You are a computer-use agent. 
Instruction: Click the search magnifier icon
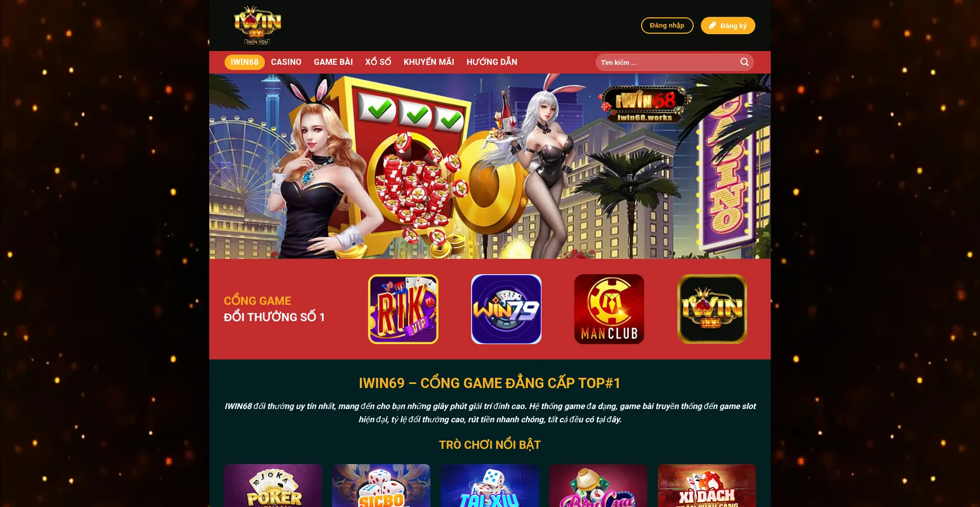[744, 62]
